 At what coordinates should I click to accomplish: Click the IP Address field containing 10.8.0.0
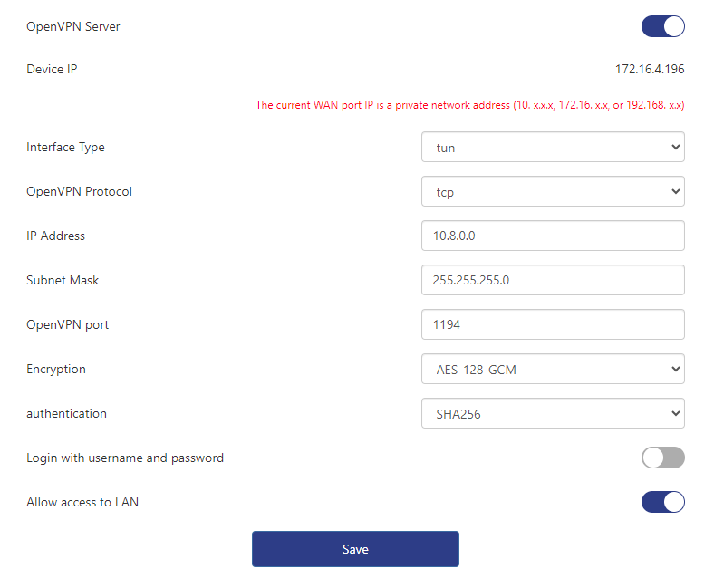coord(553,236)
